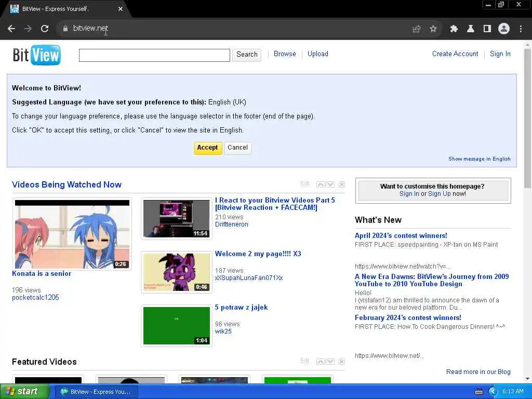The height and width of the screenshot is (399, 532).
Task: Open Welcome 2 my page!!!! X3 title
Action: [x=258, y=254]
